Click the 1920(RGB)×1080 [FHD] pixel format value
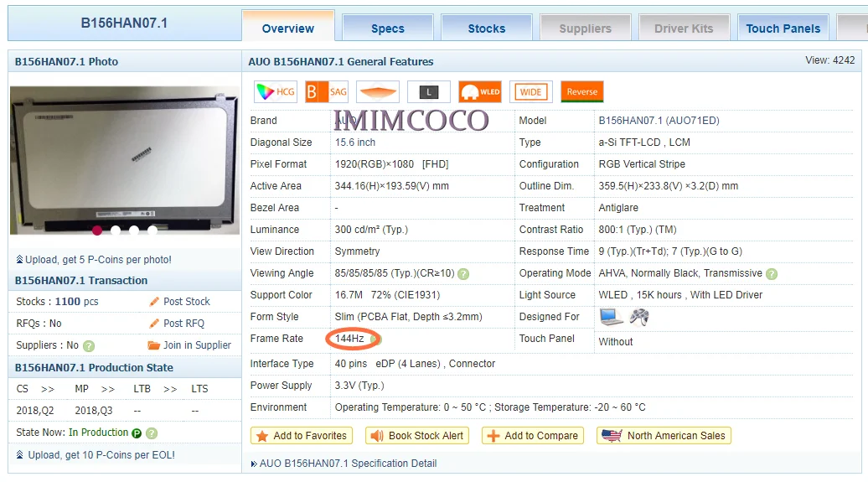 point(391,164)
